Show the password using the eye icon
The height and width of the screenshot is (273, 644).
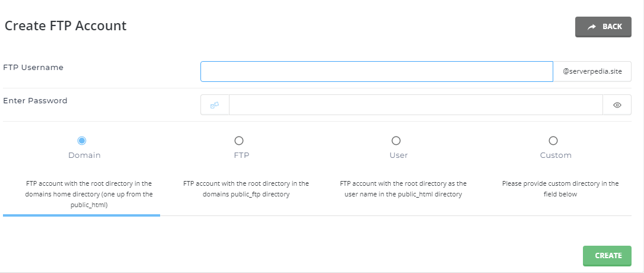tap(617, 105)
